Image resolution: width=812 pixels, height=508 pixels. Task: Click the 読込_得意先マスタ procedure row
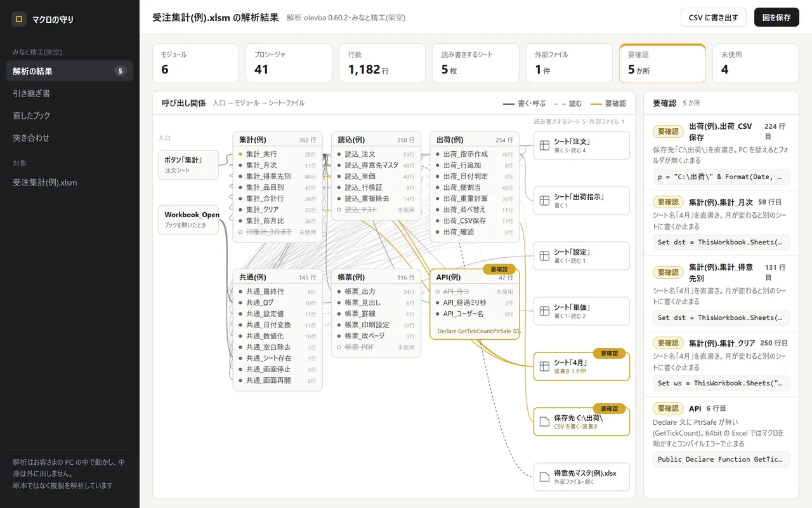376,165
